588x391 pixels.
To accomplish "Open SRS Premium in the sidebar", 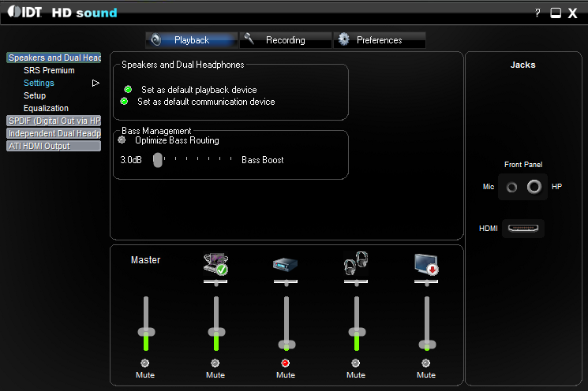I will [x=49, y=70].
